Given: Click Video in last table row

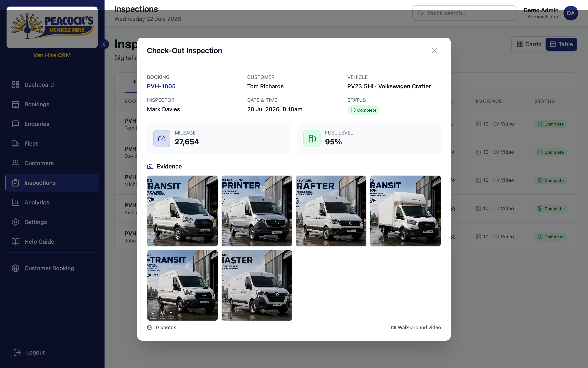Looking at the screenshot, I should click(x=503, y=237).
